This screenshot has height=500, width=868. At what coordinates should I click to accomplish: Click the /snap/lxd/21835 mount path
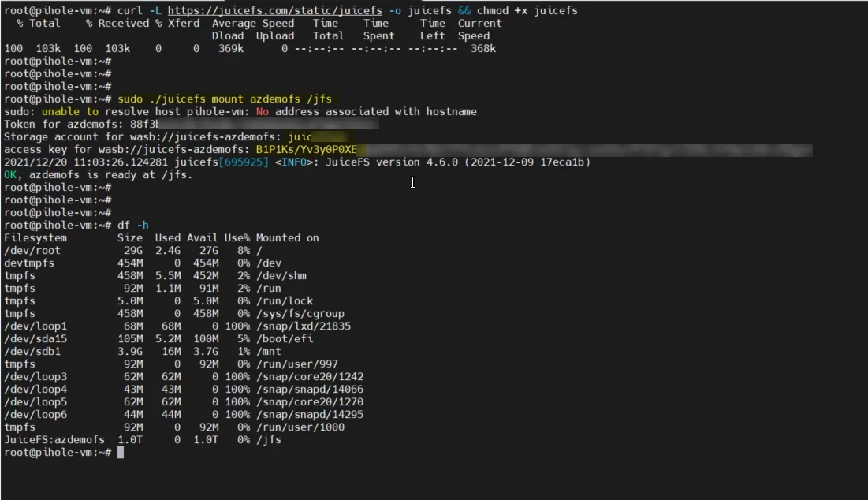(304, 326)
